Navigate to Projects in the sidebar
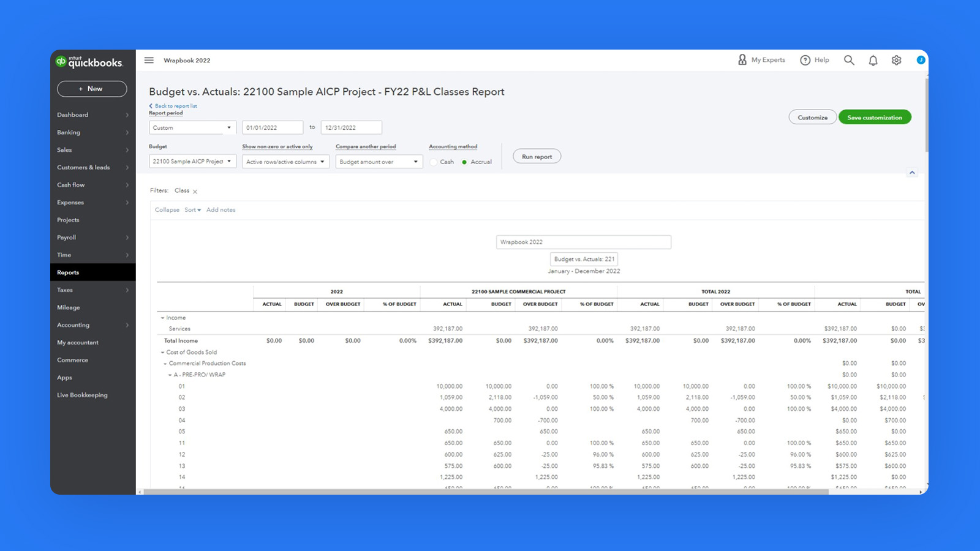 pyautogui.click(x=67, y=220)
